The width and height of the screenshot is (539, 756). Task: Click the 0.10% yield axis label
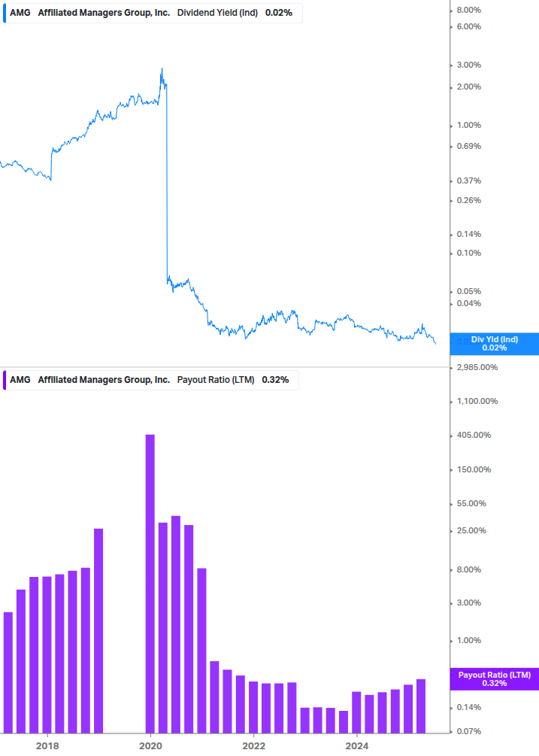(468, 253)
